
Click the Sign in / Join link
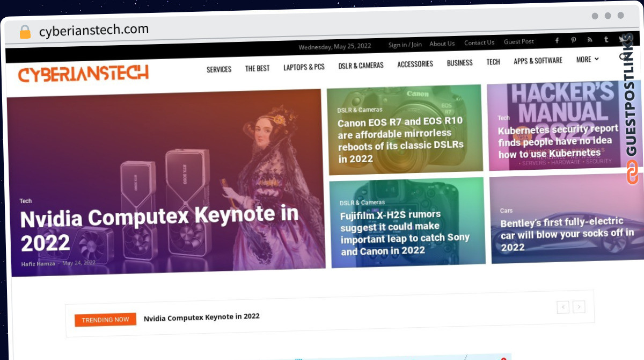(405, 45)
